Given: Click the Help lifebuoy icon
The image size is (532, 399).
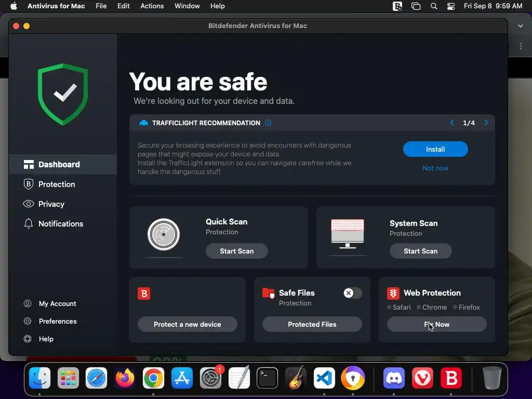Looking at the screenshot, I should pyautogui.click(x=28, y=339).
